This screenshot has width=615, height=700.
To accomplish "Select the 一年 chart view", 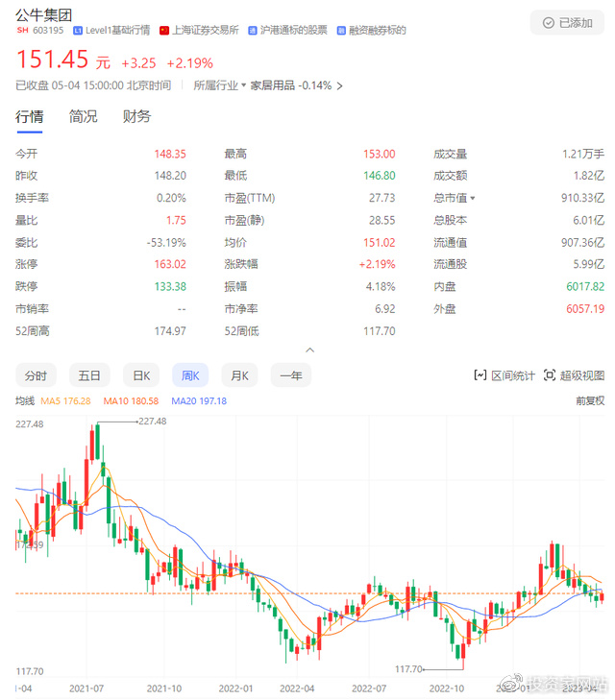I will pos(291,375).
